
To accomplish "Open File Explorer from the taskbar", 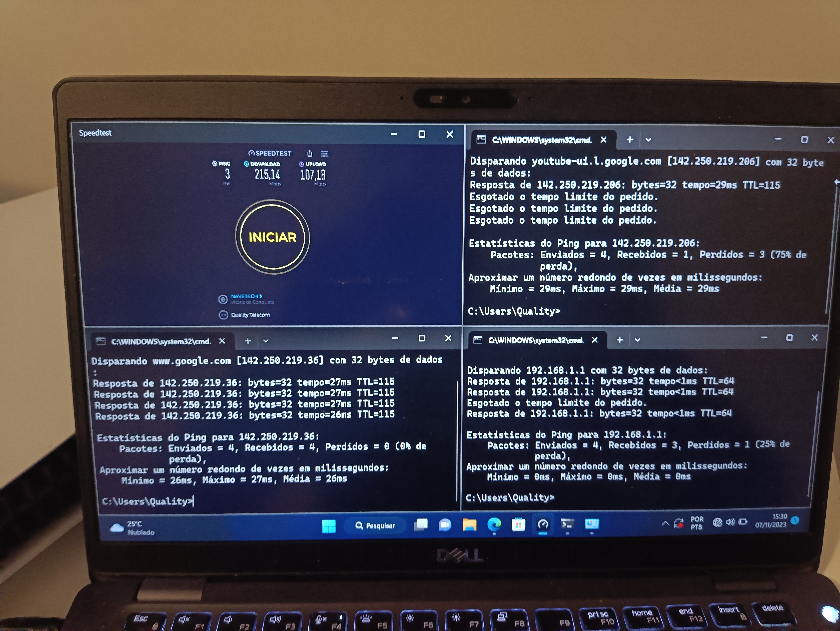I will (469, 525).
